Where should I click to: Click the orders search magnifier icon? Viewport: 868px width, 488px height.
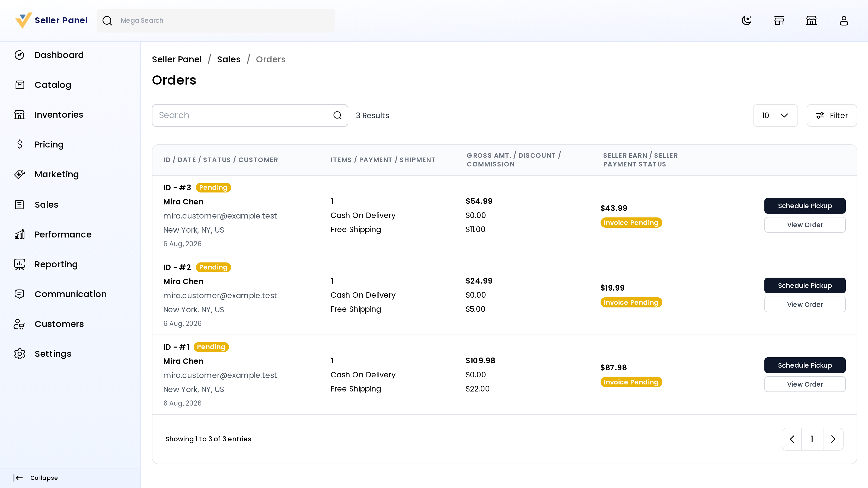click(337, 115)
